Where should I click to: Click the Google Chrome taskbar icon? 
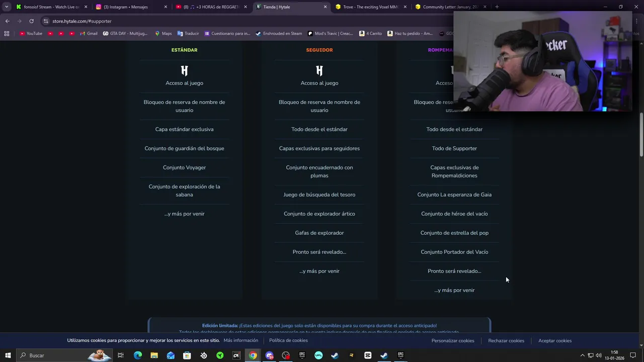[253, 355]
